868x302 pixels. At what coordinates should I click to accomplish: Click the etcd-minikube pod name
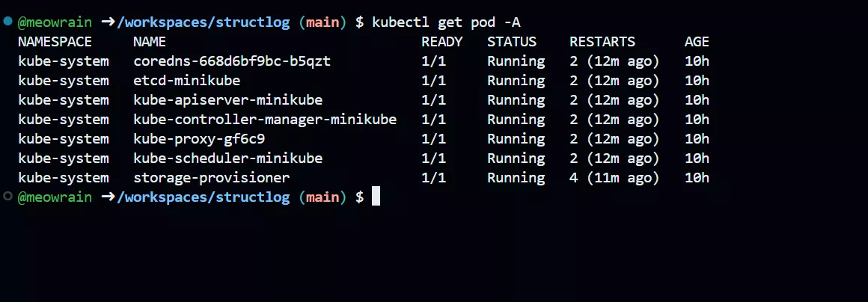coord(186,81)
